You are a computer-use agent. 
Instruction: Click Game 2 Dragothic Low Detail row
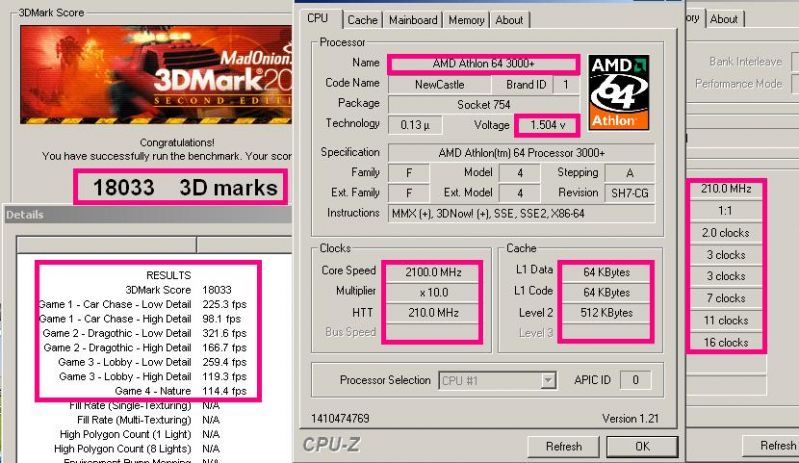click(145, 334)
